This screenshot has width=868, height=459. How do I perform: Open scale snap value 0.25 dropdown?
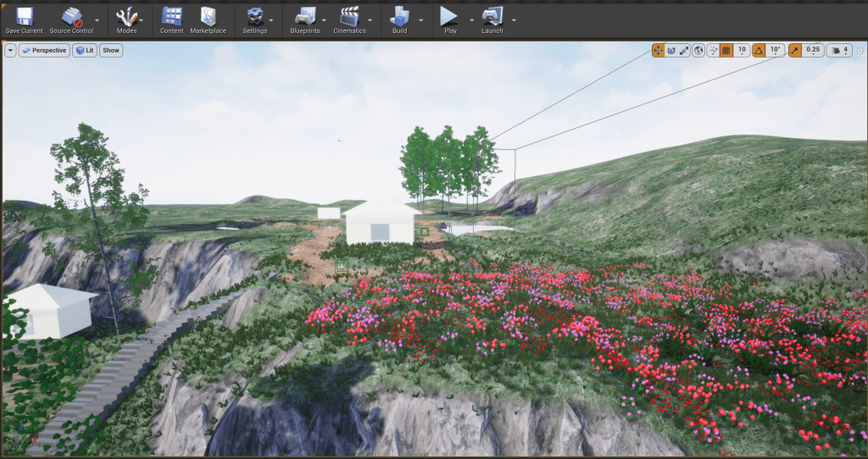813,50
